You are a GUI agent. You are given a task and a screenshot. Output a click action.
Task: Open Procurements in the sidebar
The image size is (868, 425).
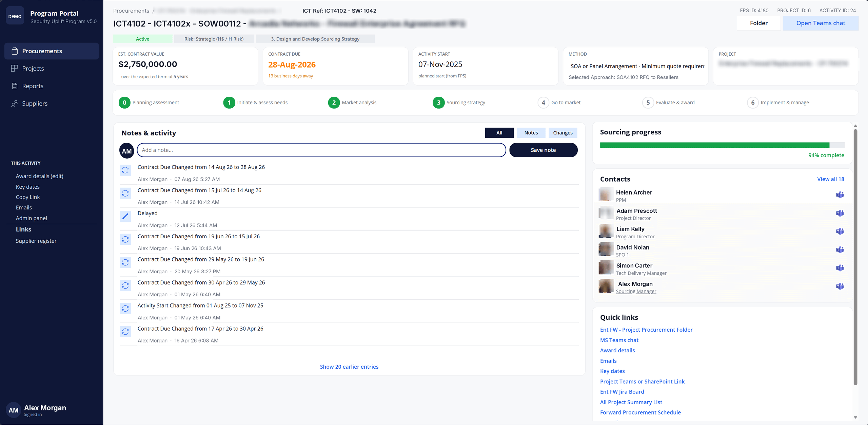click(x=52, y=51)
